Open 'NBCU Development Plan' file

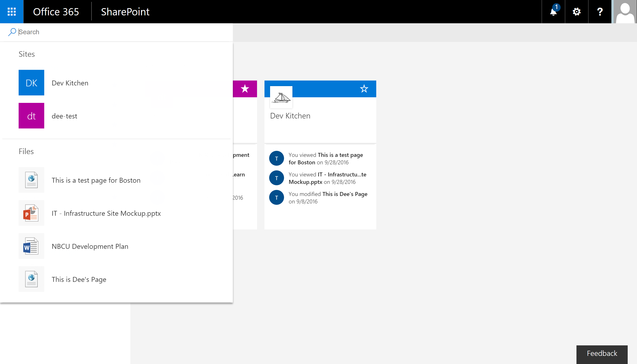pyautogui.click(x=116, y=246)
